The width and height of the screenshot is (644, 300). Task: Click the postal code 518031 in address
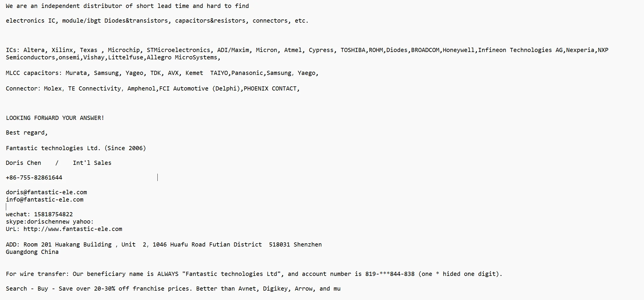click(x=279, y=244)
